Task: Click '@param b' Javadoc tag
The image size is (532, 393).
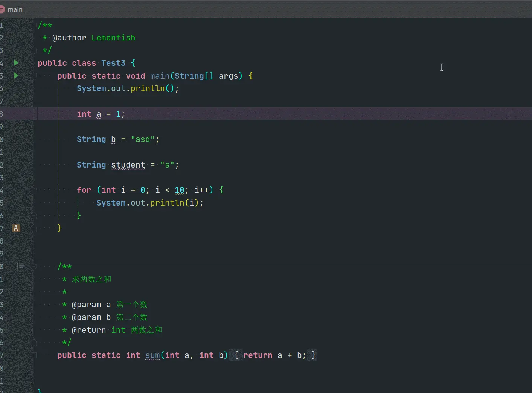Action: click(91, 317)
